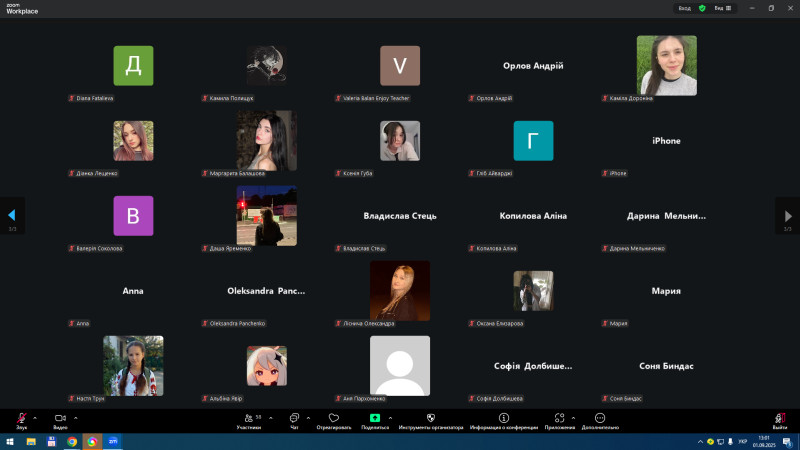Leave the meeting with Выйти

(x=779, y=418)
